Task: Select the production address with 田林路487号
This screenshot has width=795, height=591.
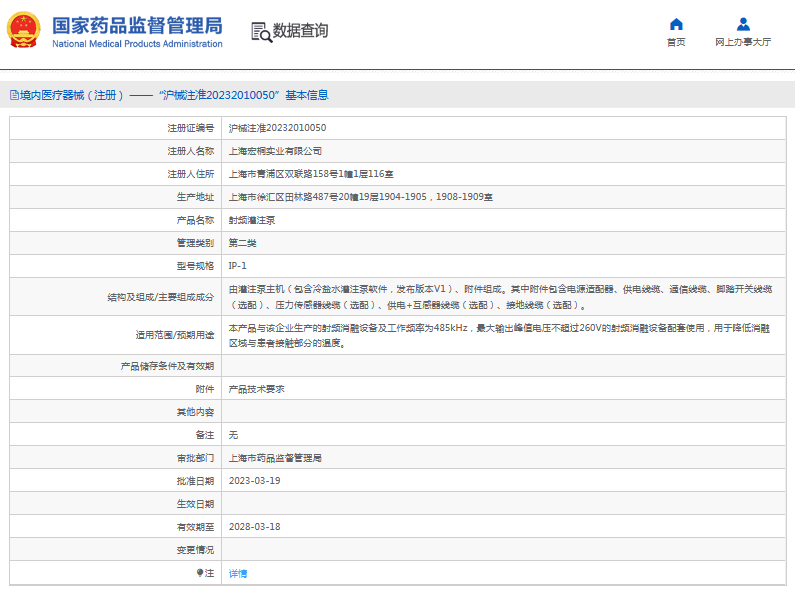Action: click(x=360, y=197)
